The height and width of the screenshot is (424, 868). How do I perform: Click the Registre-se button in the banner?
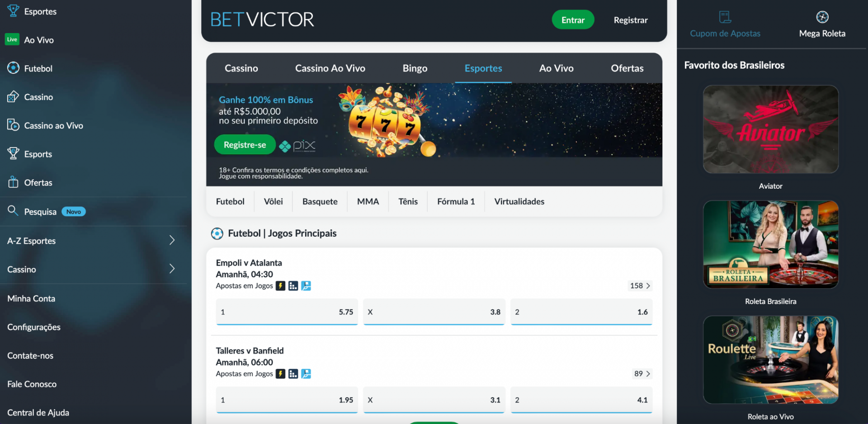click(x=245, y=144)
